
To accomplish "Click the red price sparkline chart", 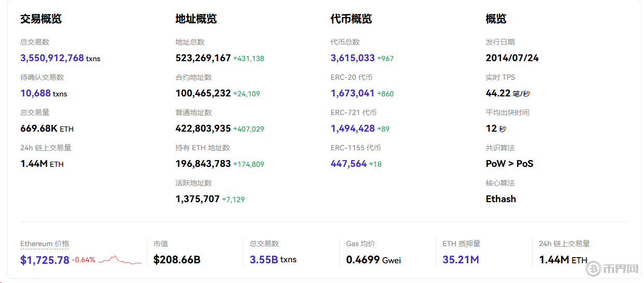I will (x=120, y=260).
